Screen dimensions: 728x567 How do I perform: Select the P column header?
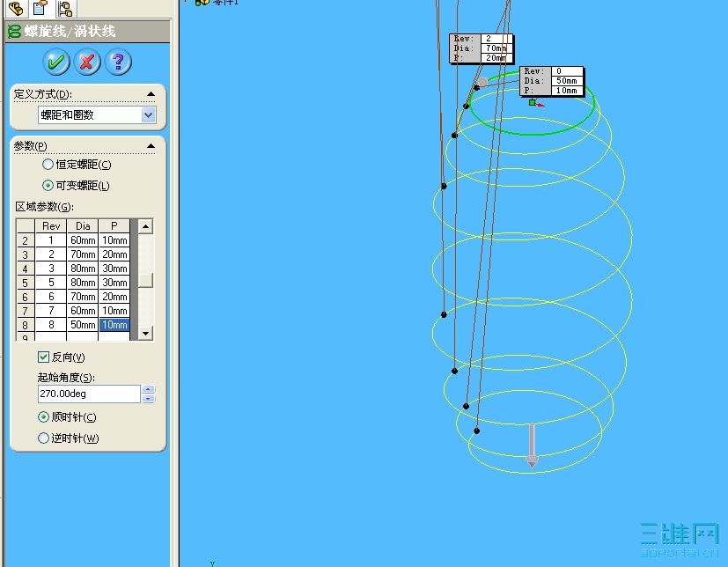point(114,226)
